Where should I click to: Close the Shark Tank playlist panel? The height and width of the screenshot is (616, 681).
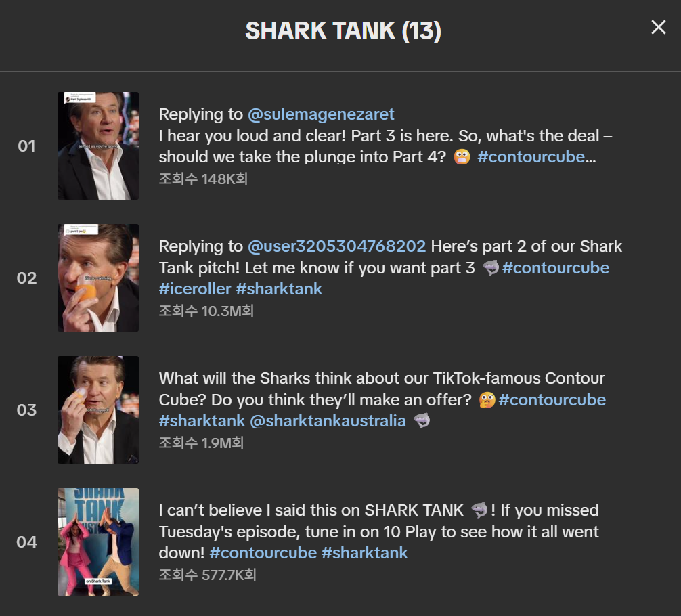tap(658, 27)
